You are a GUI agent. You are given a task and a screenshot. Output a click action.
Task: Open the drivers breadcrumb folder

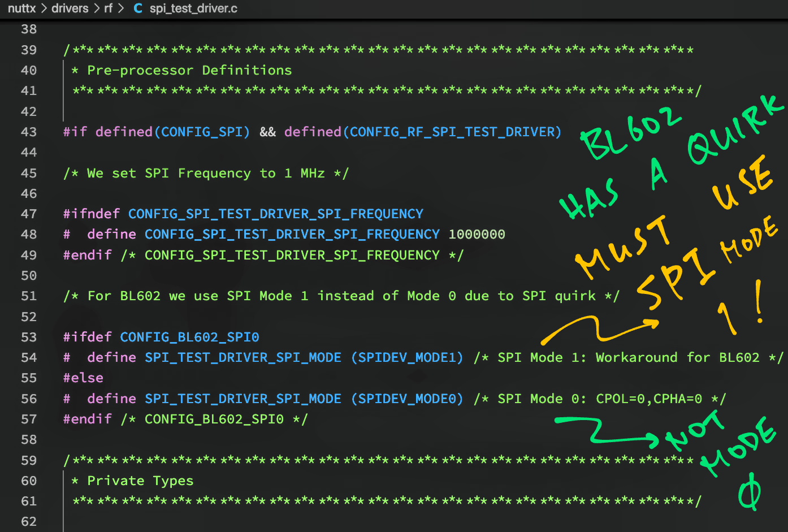(70, 8)
